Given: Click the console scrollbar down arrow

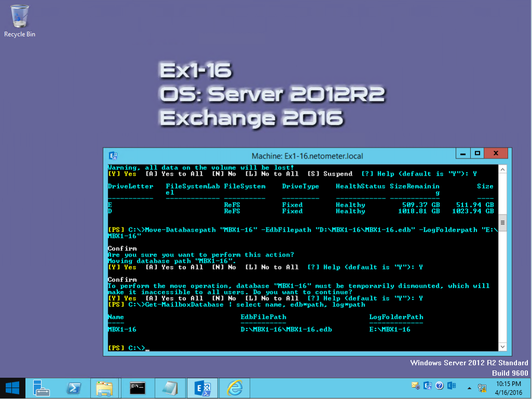Looking at the screenshot, I should point(502,347).
